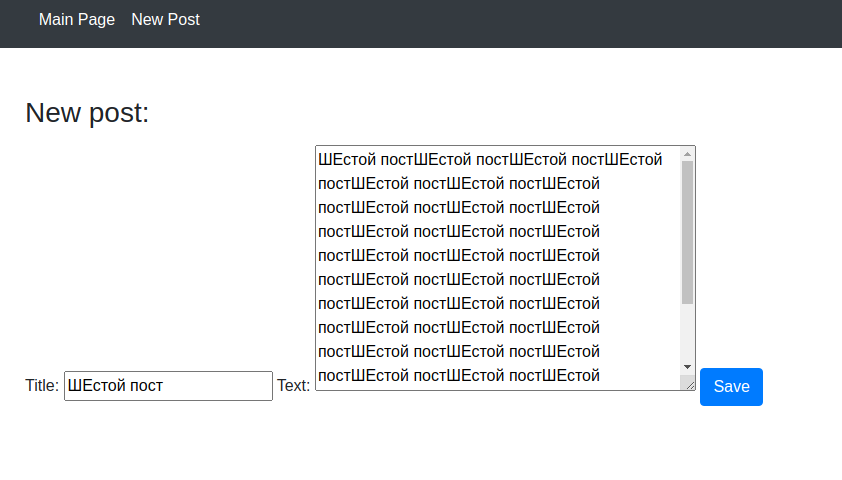
Task: Click the textarea scrollbar thumb
Action: coord(687,232)
